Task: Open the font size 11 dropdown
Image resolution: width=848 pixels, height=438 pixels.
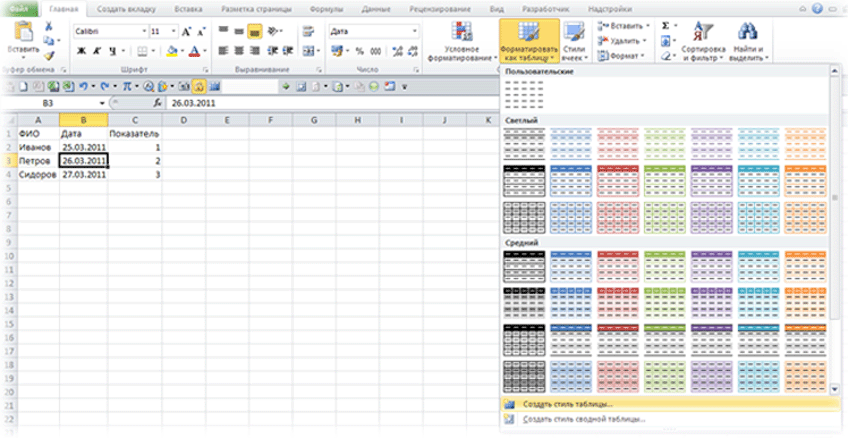Action: pyautogui.click(x=174, y=32)
